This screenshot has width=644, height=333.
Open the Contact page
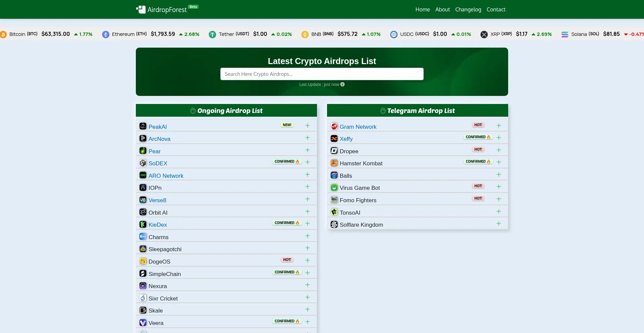pyautogui.click(x=496, y=9)
